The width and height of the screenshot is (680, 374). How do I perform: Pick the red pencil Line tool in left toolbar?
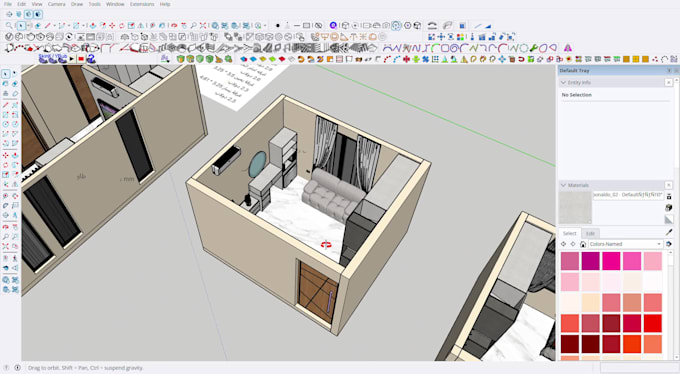pos(6,105)
